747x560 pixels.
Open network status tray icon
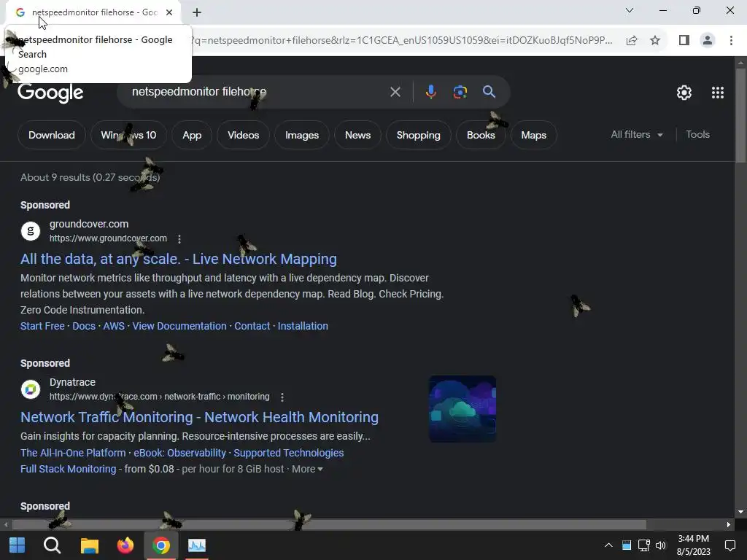tap(644, 545)
